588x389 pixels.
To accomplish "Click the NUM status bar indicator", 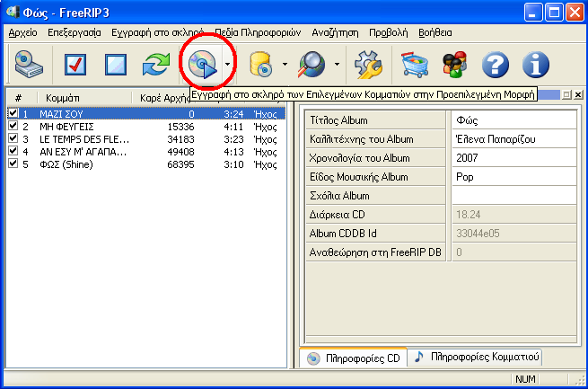I will pos(525,379).
